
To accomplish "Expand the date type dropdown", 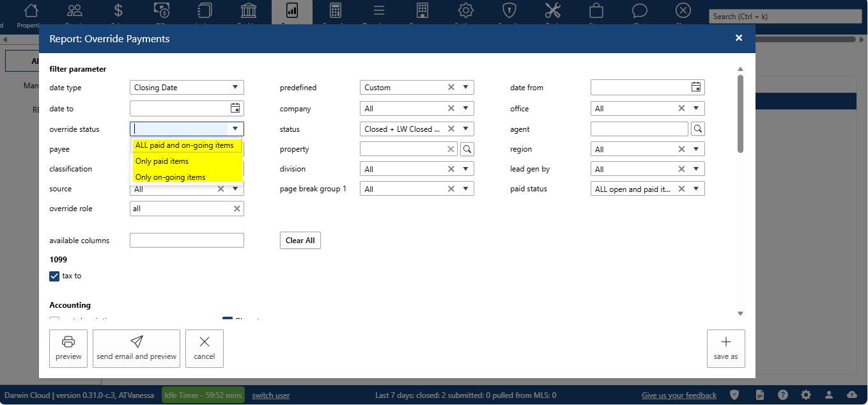I will tap(235, 88).
